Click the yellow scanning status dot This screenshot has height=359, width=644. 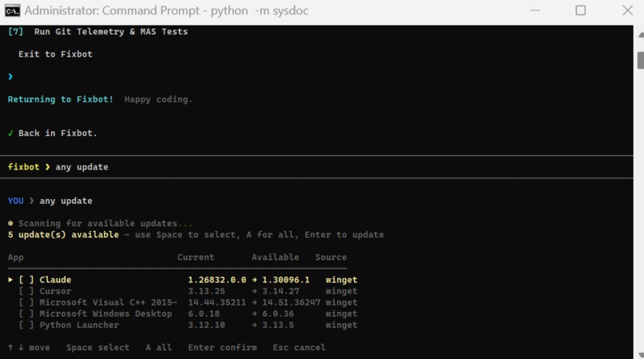pos(10,223)
